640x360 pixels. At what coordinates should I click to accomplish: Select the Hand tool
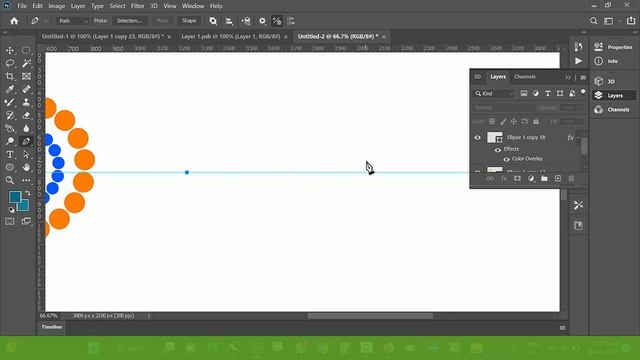pyautogui.click(x=26, y=167)
